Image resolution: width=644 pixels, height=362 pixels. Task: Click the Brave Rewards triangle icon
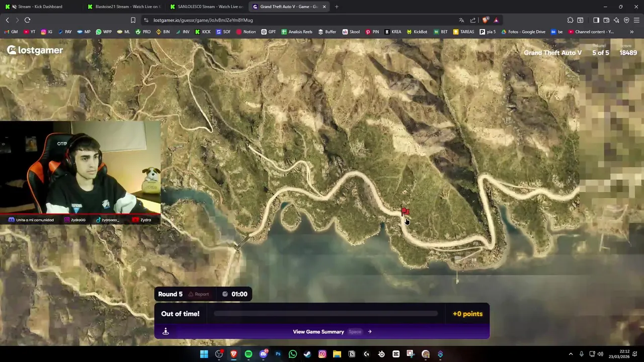click(x=496, y=20)
